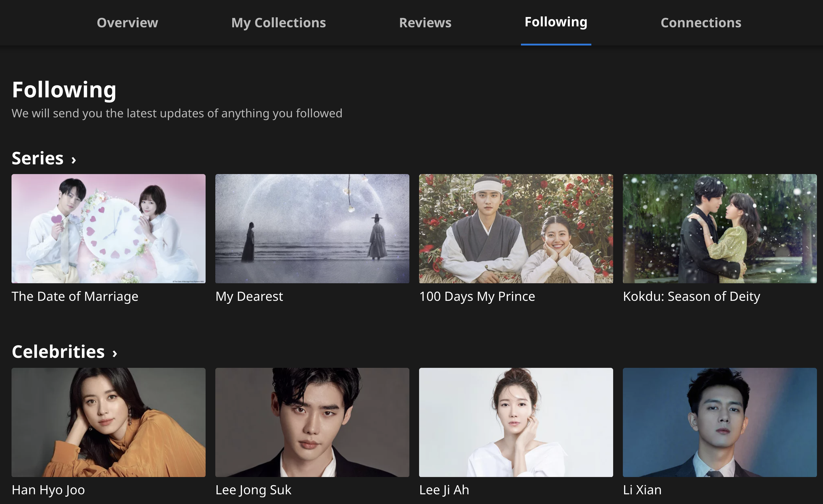Screen dimensions: 823x504
Task: Expand Celebrities section via chevron arrow
Action: [x=115, y=353]
